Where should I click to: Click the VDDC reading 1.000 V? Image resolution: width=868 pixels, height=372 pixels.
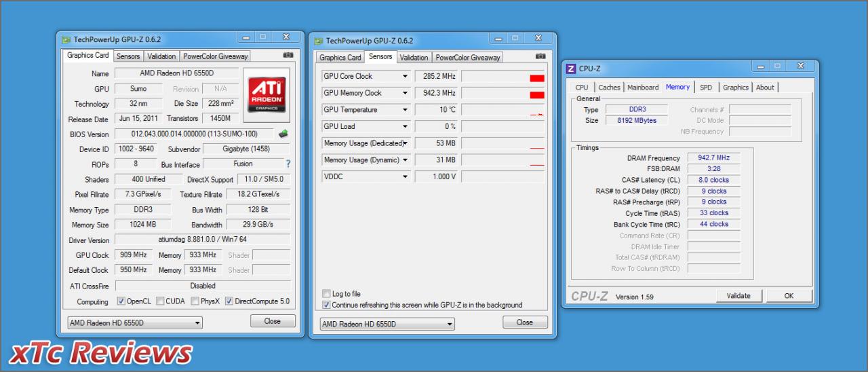point(436,176)
